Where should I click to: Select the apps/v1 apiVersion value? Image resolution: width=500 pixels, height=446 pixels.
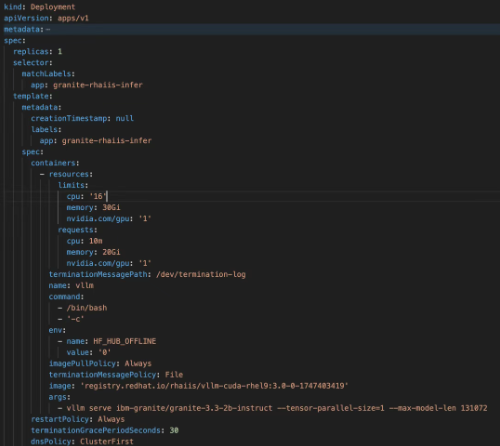[x=73, y=18]
